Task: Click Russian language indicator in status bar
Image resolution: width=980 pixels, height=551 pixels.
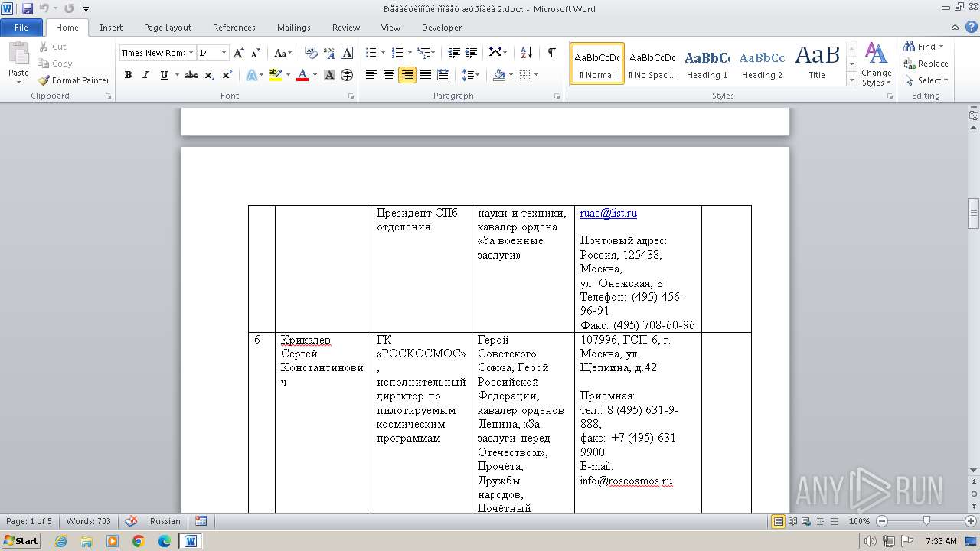Action: coord(165,521)
